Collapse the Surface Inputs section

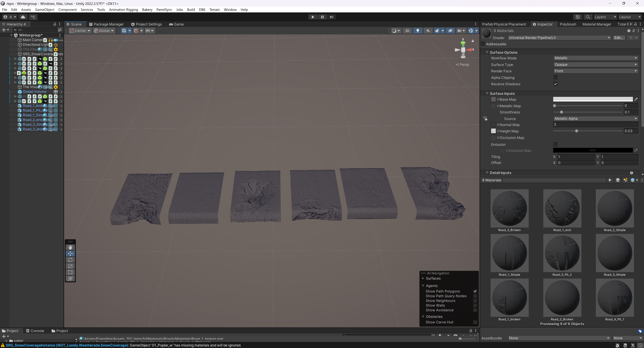[x=487, y=93]
